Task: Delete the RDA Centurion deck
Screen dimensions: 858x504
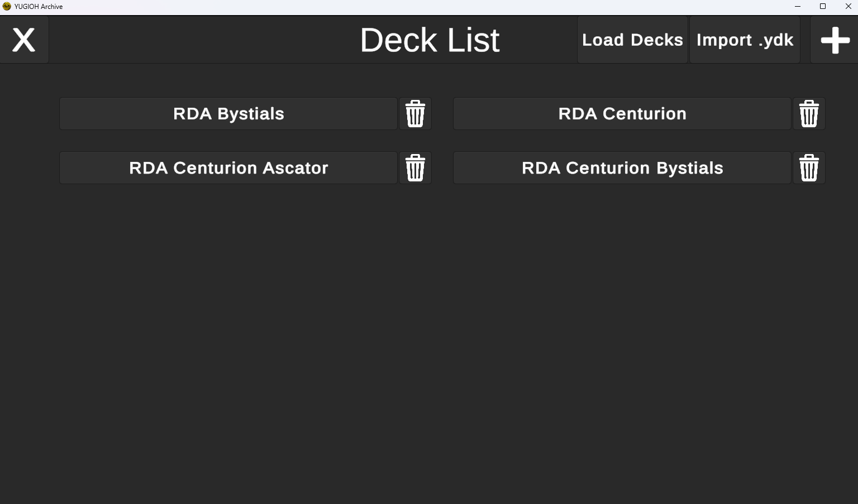Action: click(x=809, y=114)
